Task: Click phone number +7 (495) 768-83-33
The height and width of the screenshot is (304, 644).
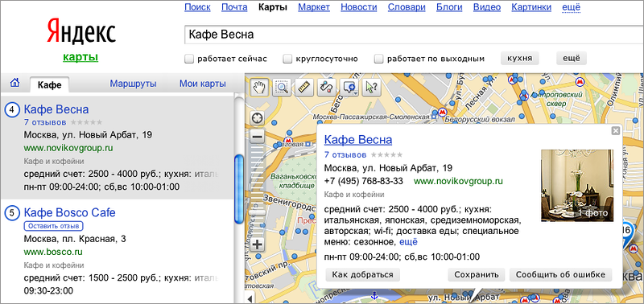Action: pos(364,181)
